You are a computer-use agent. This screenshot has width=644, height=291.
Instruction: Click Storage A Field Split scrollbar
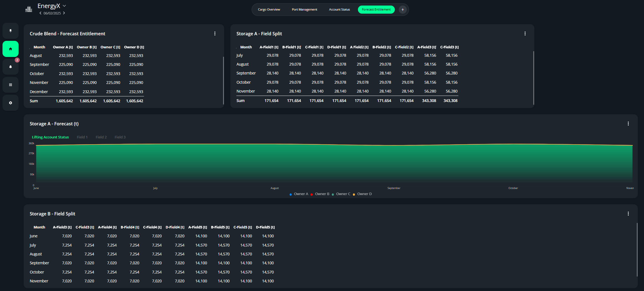click(534, 78)
